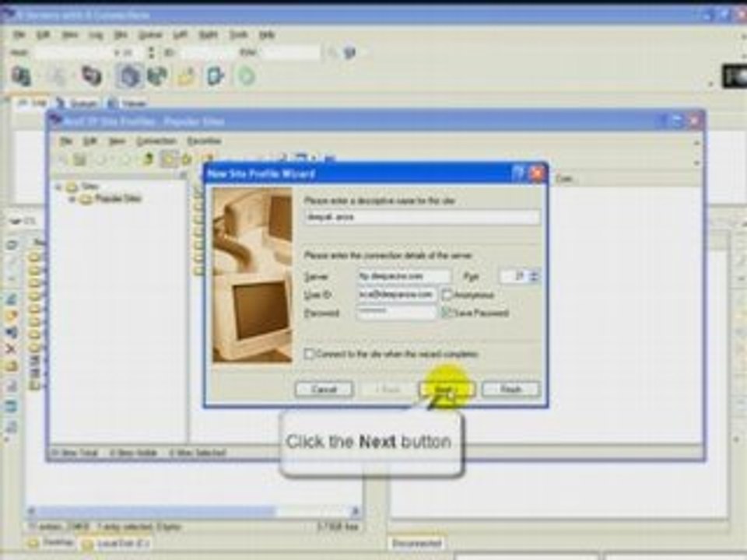Screen dimensions: 747x560
Task: Click the first connect icon in main toolbar
Action: coord(22,76)
